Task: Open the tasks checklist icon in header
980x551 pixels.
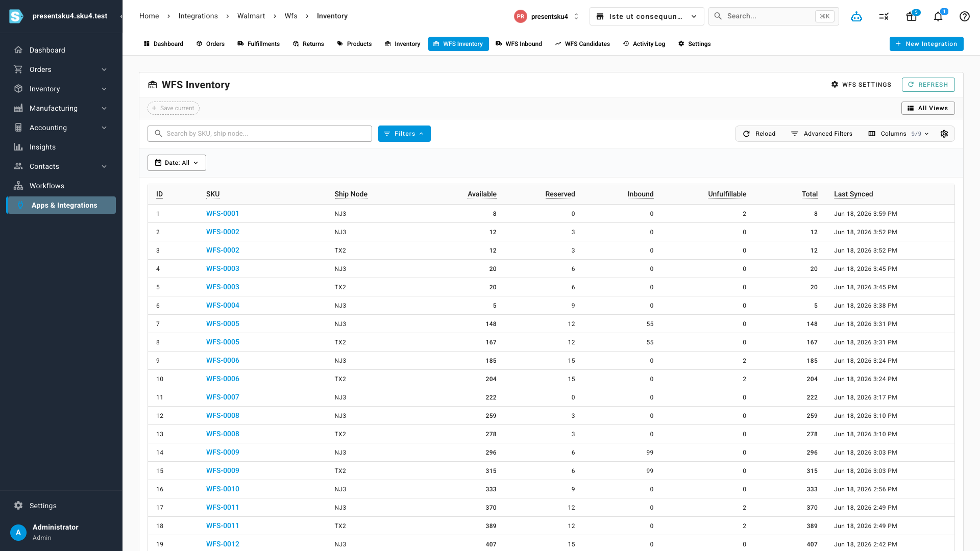Action: [884, 16]
